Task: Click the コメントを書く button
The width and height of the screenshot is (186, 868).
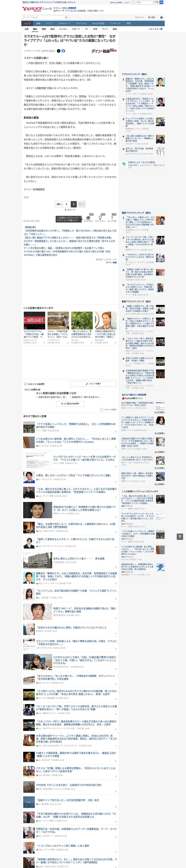Action: click(93, 384)
